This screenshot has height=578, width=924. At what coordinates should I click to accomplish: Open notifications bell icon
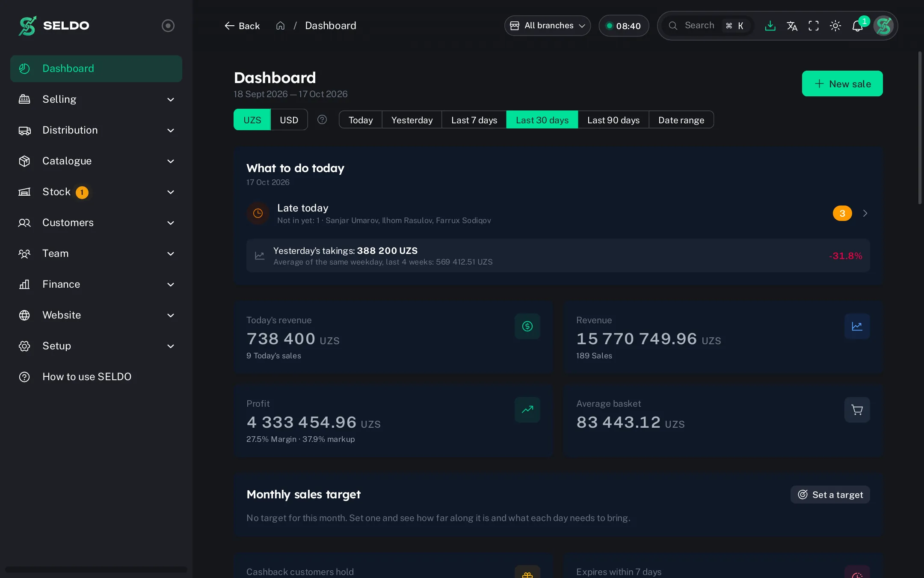coord(857,26)
